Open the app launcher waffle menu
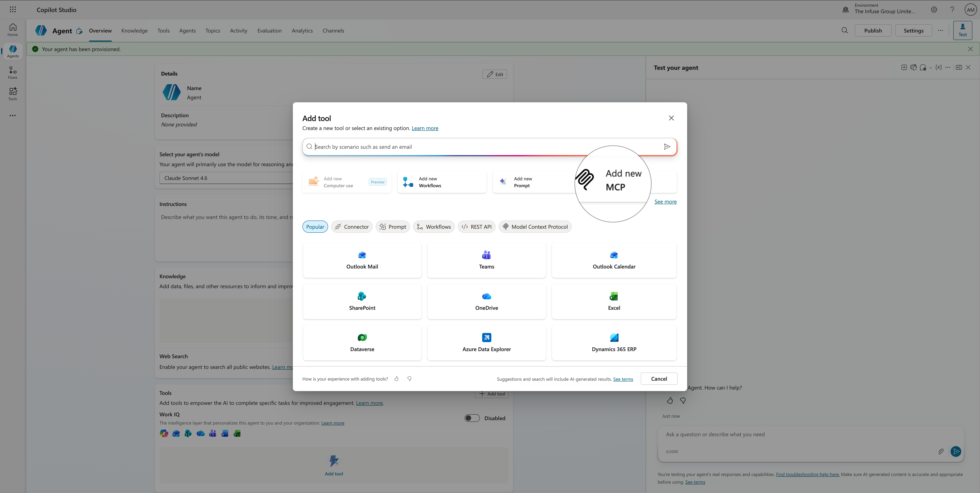 (13, 10)
